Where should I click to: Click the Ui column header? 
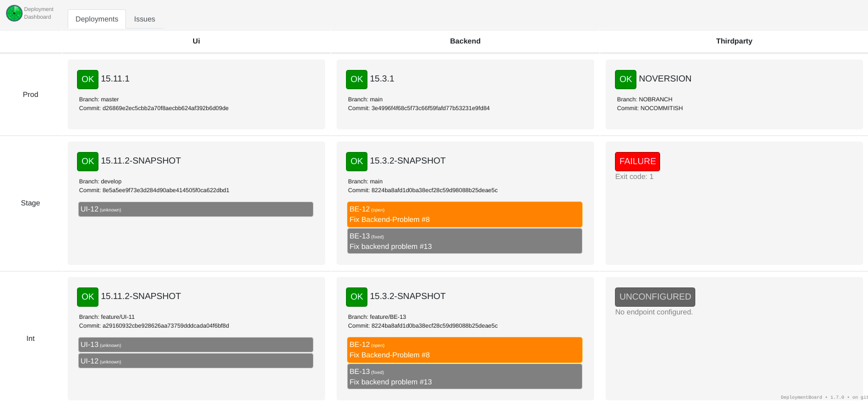point(196,41)
